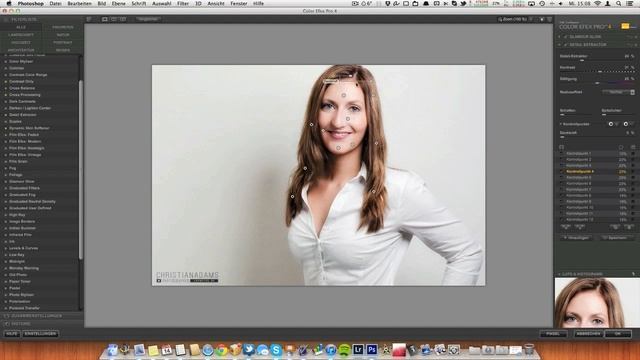This screenshot has width=640, height=360.
Task: Add a negative control point icon
Action: pyautogui.click(x=626, y=124)
